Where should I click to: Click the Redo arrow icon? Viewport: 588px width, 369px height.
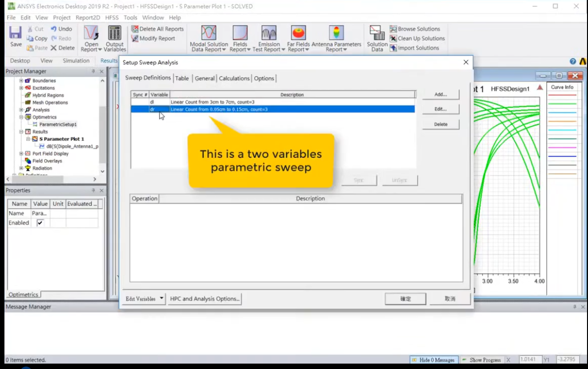click(x=54, y=38)
